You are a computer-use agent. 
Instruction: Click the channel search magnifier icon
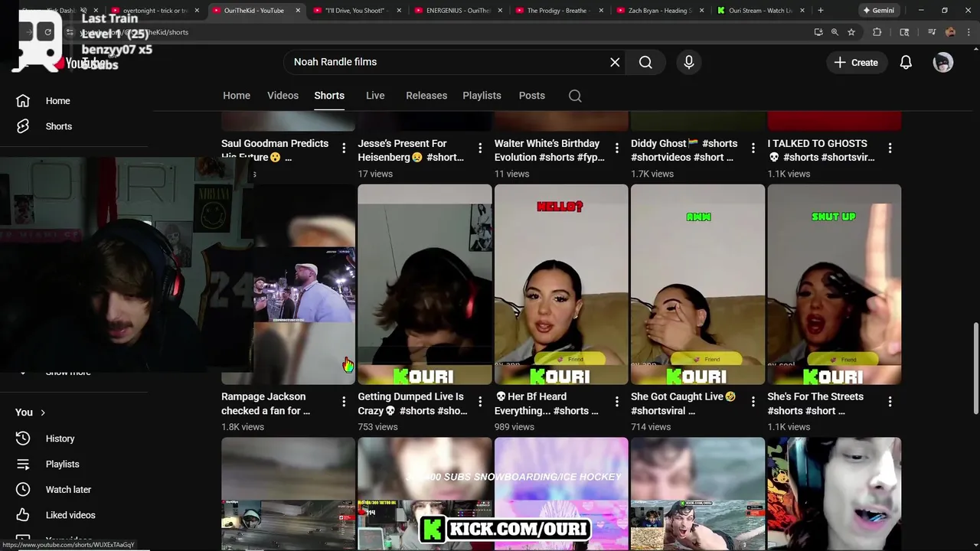[x=575, y=96]
